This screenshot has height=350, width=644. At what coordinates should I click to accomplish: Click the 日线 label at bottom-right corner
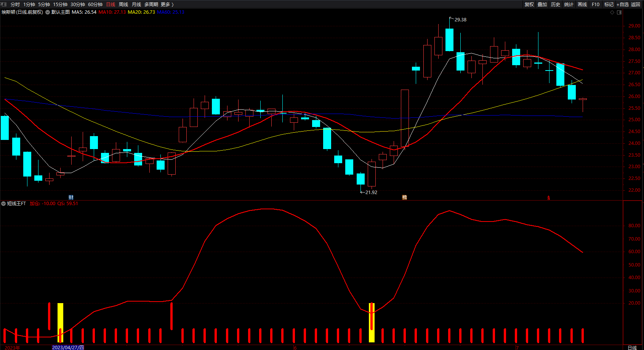(x=632, y=347)
